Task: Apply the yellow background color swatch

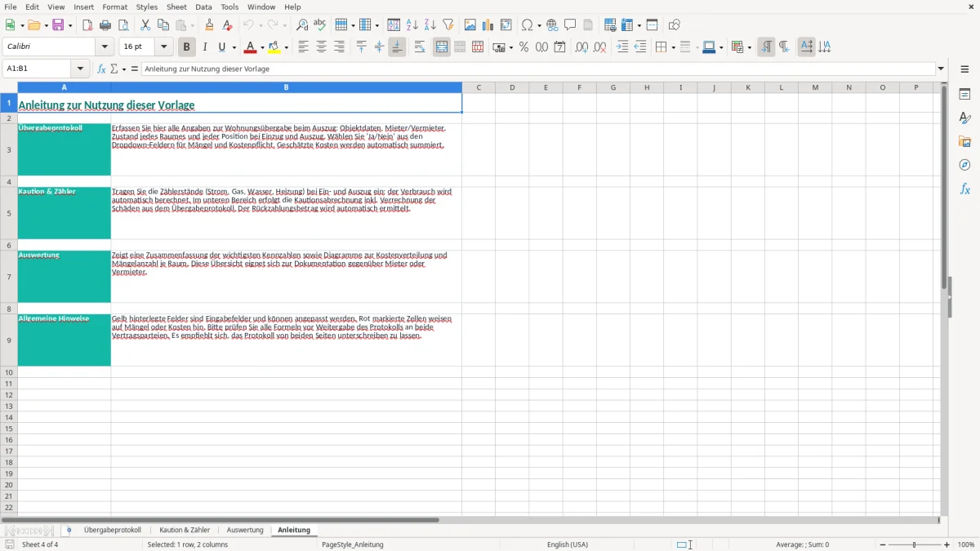Action: tap(274, 47)
